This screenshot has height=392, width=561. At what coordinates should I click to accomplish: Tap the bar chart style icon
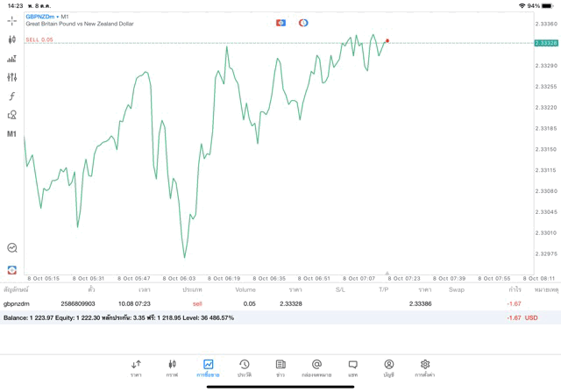pos(12,59)
